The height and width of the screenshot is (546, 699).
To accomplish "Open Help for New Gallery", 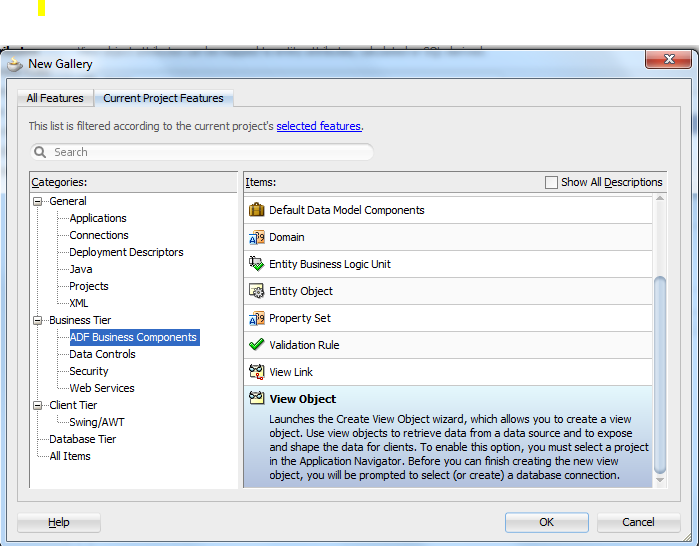I will [59, 522].
